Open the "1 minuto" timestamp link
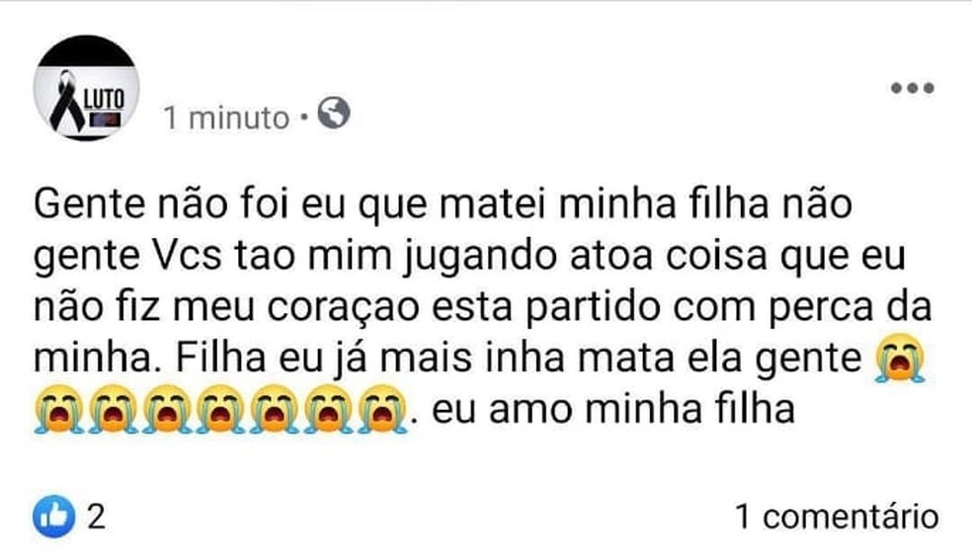Image resolution: width=972 pixels, height=560 pixels. (x=226, y=119)
